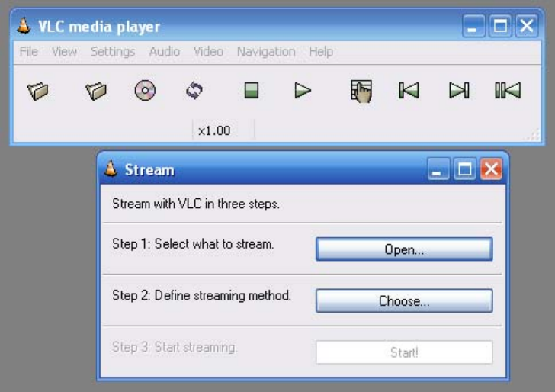Click the second folder icon in toolbar
555x392 pixels.
(x=96, y=91)
